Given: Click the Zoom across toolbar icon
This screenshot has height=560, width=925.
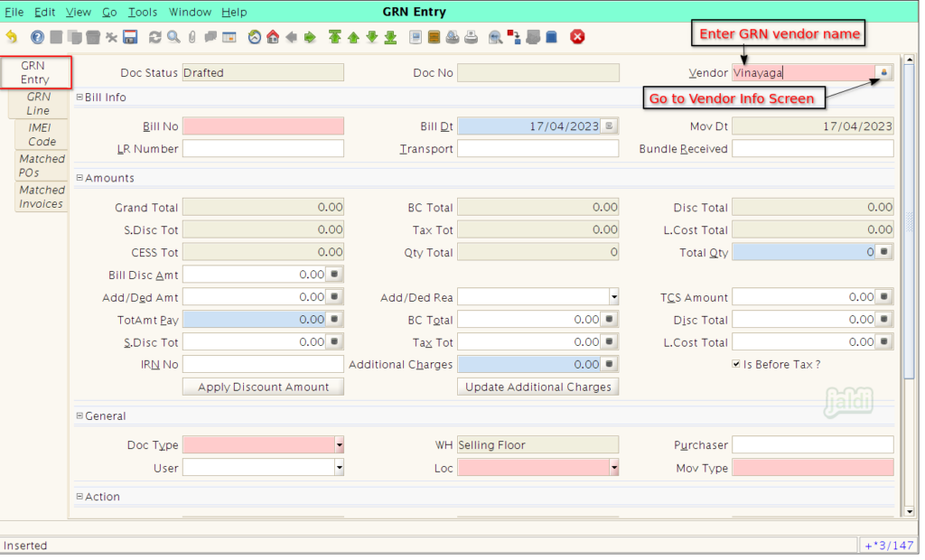Looking at the screenshot, I should 496,37.
